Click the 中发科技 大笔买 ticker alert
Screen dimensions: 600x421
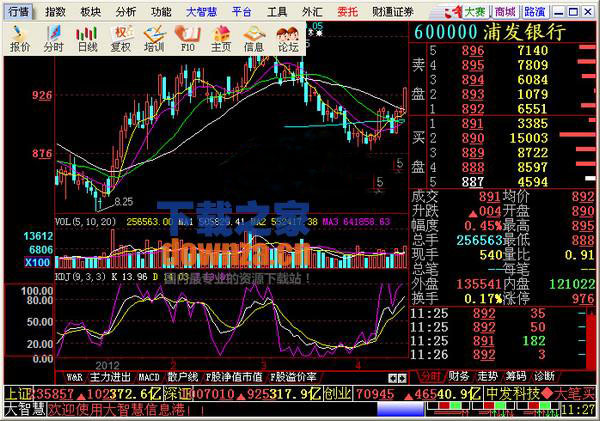point(540,393)
